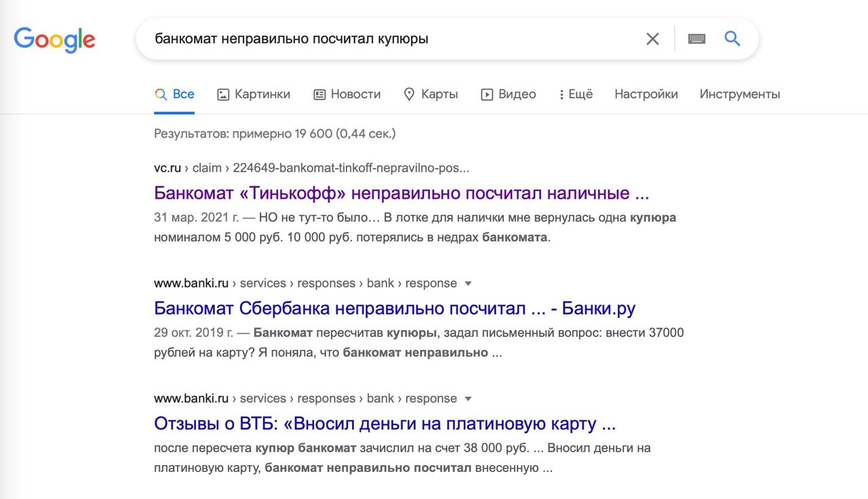Click the vc.ru URL breadcrumb

click(x=311, y=167)
